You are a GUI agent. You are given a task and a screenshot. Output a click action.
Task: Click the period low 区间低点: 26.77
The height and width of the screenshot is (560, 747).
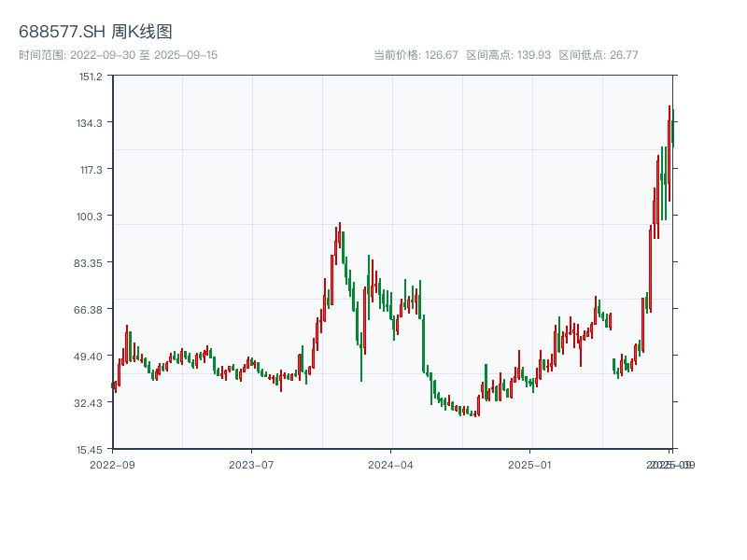599,55
